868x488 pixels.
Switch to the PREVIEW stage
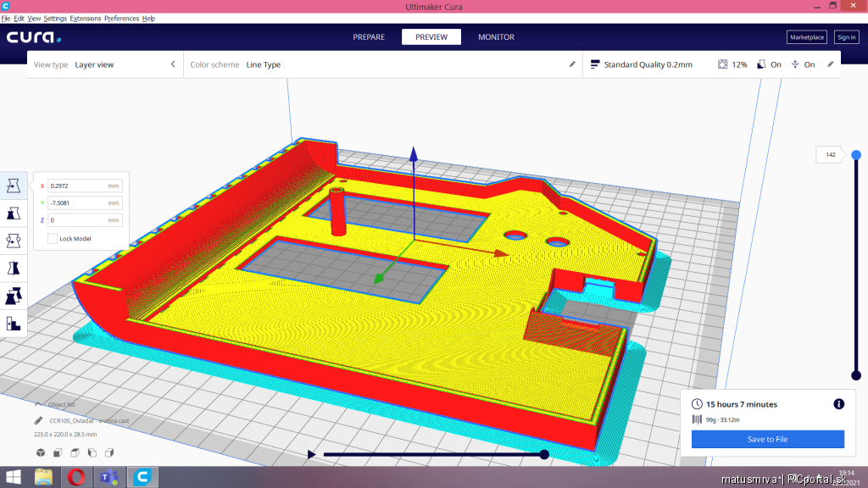pos(431,37)
